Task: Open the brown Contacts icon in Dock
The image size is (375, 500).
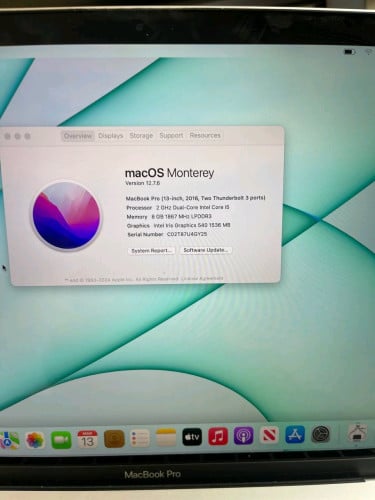Action: click(x=114, y=439)
